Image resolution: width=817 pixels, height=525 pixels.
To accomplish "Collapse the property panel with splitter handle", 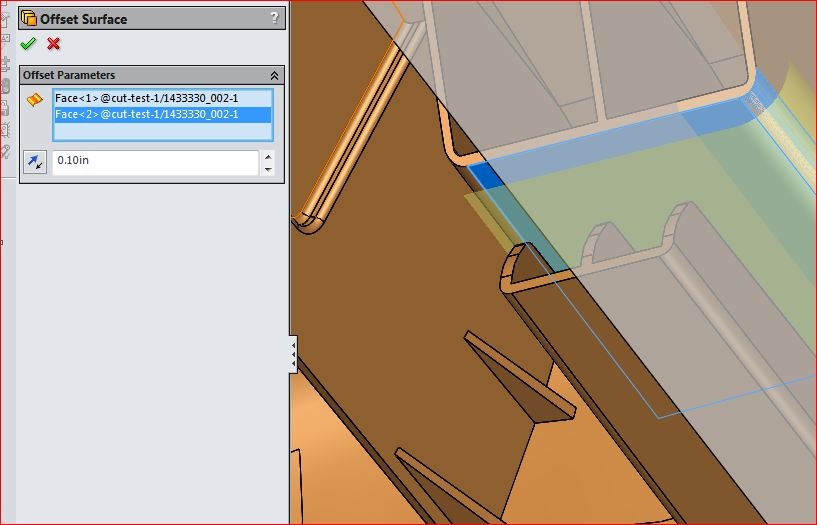I will tap(293, 354).
